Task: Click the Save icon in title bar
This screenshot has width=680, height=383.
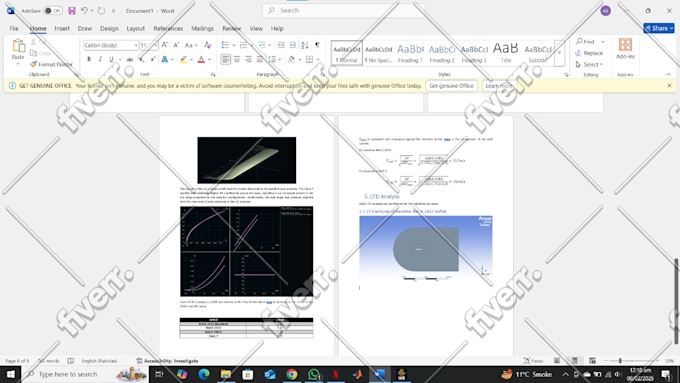Action: point(72,10)
